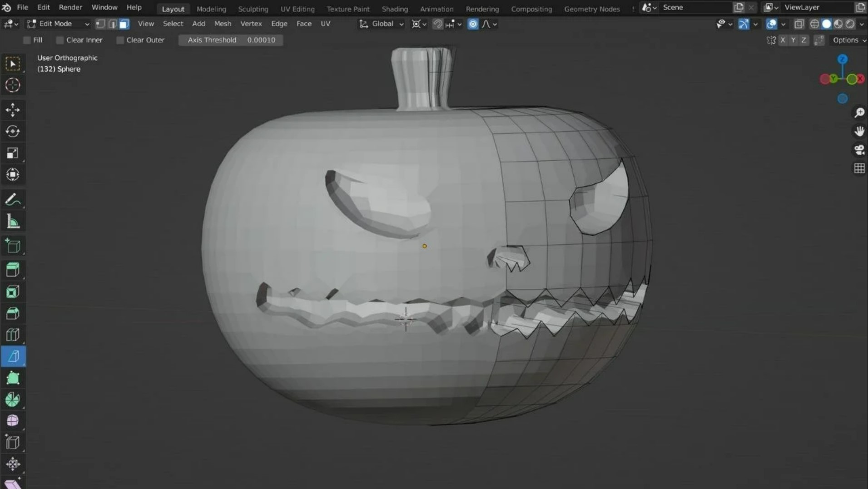Click the Select menu button
Image resolution: width=868 pixels, height=489 pixels.
click(173, 24)
